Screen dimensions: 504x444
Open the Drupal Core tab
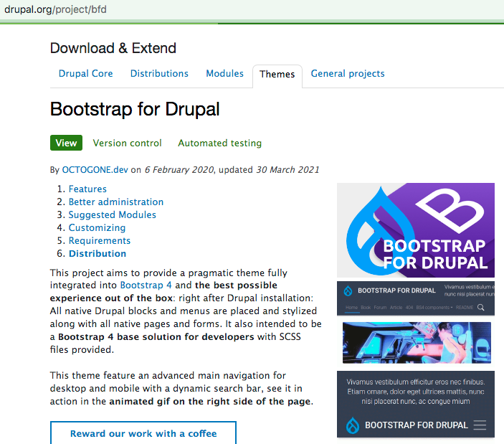(85, 74)
